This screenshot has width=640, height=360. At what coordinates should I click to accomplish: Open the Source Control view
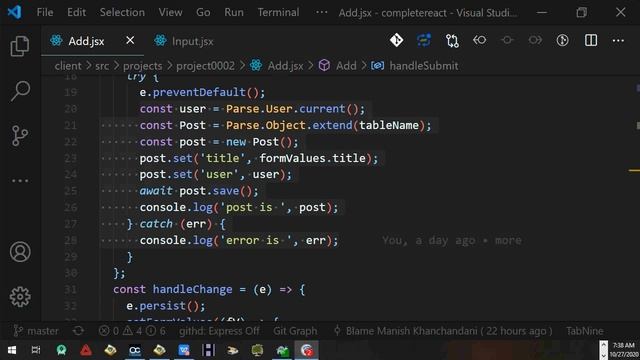pyautogui.click(x=20, y=136)
